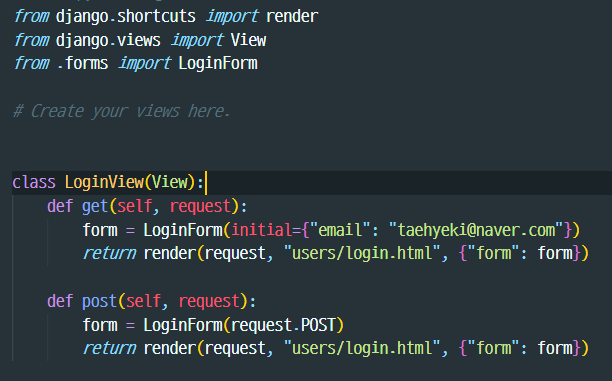
Task: Click 'self' parameter of the get method
Action: [x=134, y=206]
